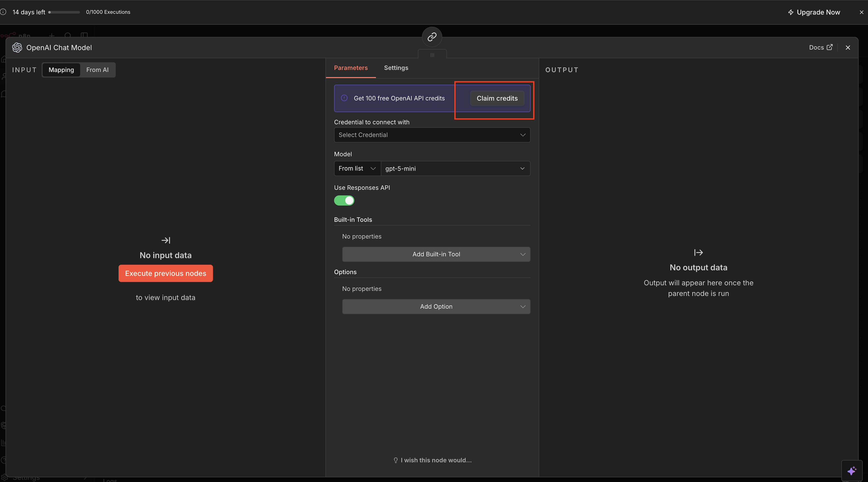Click the OpenAI logo icon in the header
This screenshot has width=868, height=482.
17,48
